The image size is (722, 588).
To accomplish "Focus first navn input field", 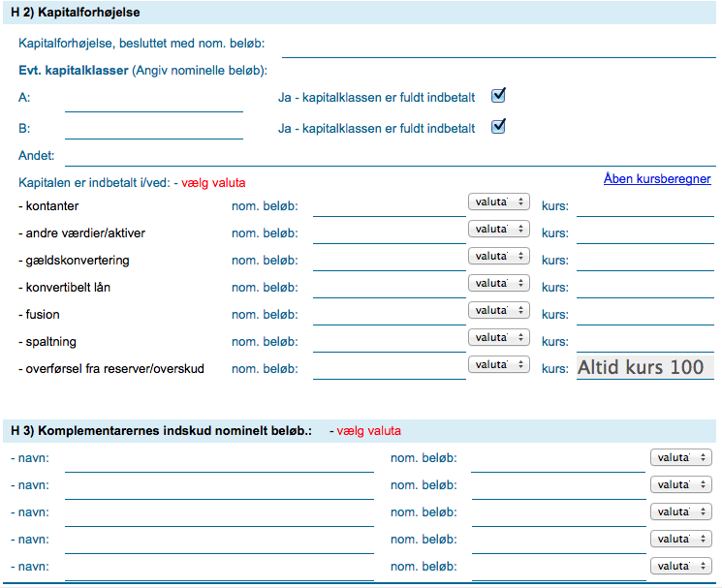I will pos(219,460).
